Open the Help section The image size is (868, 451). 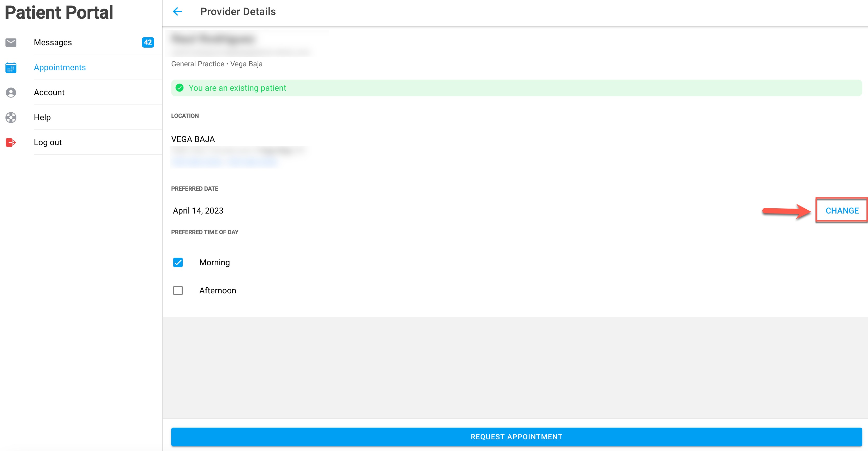pos(42,117)
